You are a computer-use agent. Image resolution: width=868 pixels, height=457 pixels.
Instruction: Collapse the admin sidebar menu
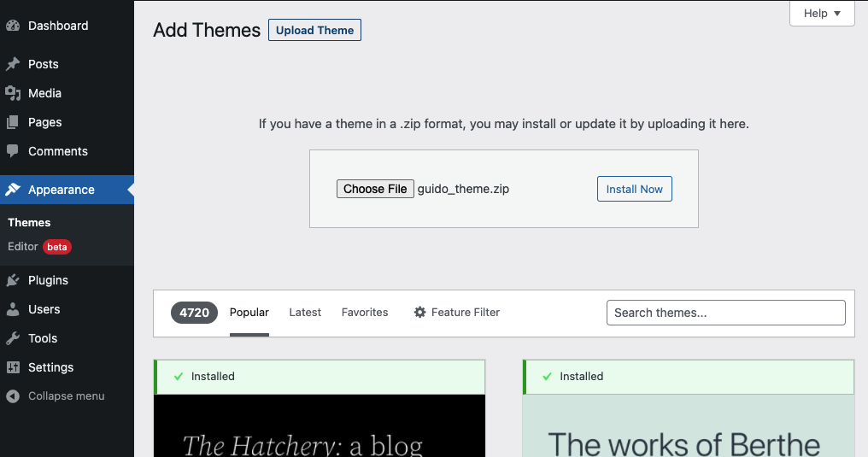point(56,396)
